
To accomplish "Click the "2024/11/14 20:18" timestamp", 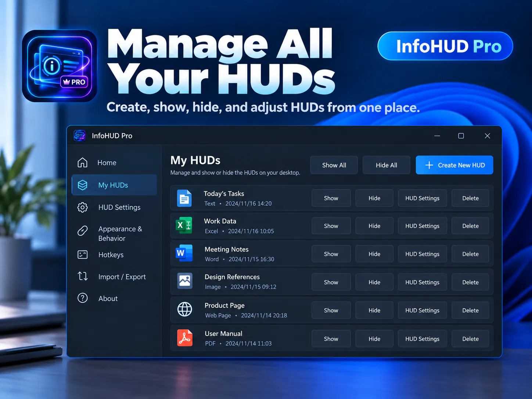I will click(264, 315).
